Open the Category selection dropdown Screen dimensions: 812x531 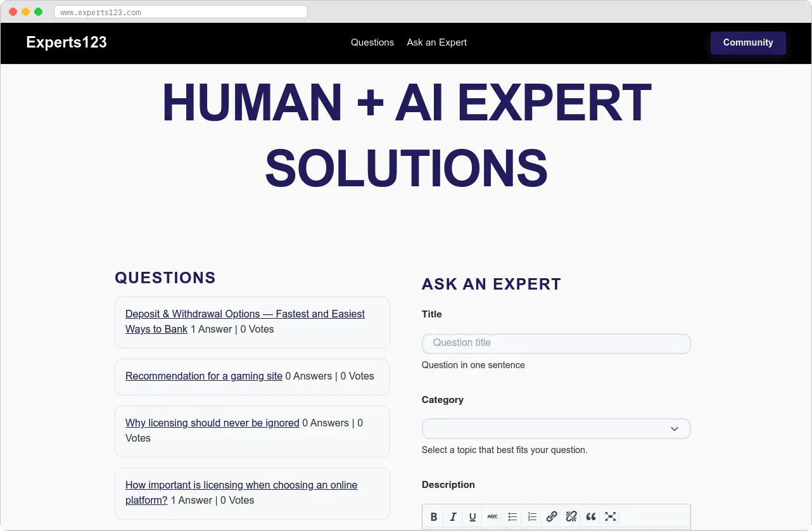pyautogui.click(x=556, y=428)
